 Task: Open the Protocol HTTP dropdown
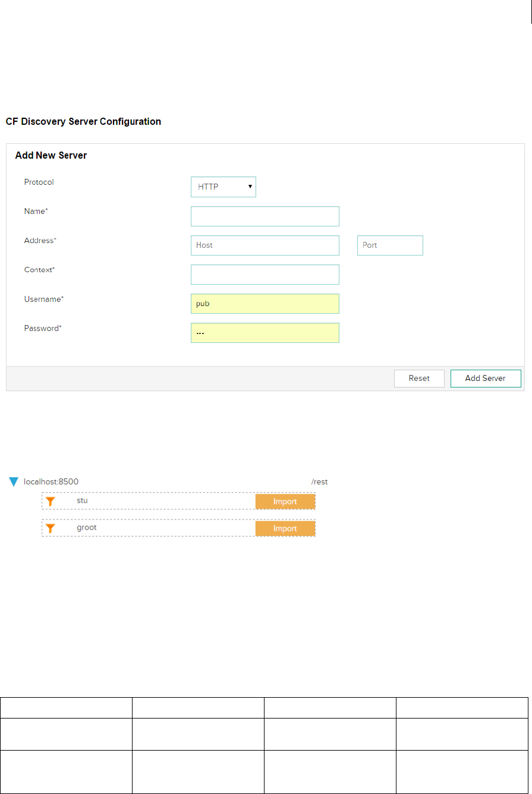coord(223,187)
